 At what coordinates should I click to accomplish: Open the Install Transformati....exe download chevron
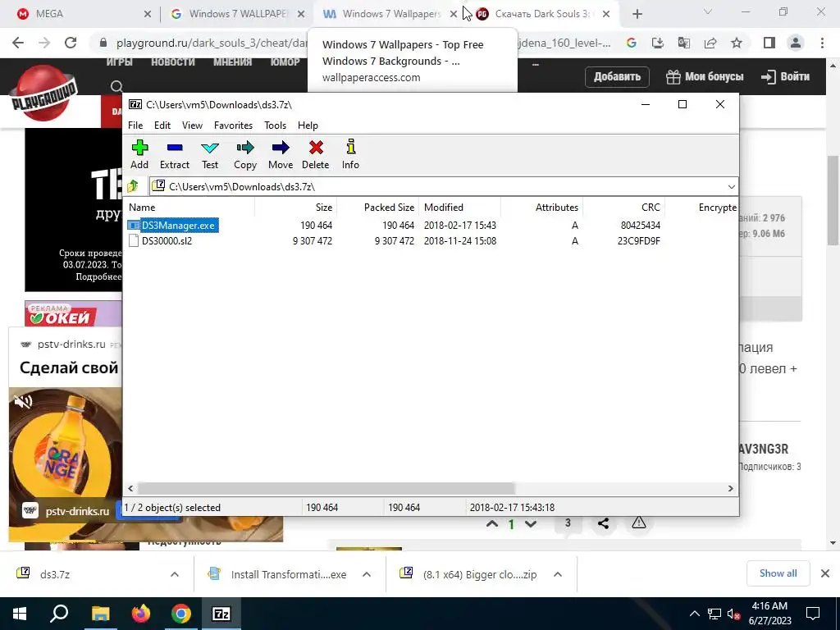click(x=367, y=574)
